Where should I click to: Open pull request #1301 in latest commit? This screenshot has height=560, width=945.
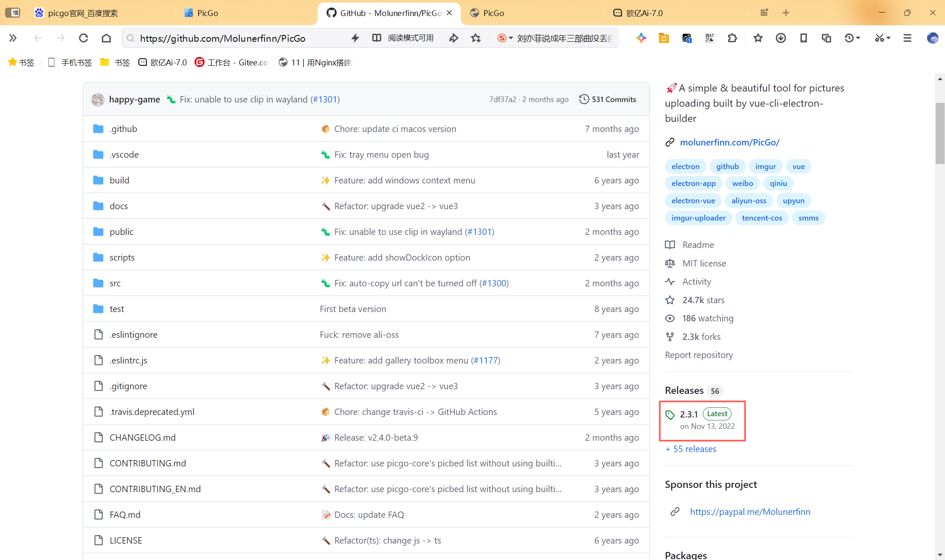pyautogui.click(x=325, y=99)
